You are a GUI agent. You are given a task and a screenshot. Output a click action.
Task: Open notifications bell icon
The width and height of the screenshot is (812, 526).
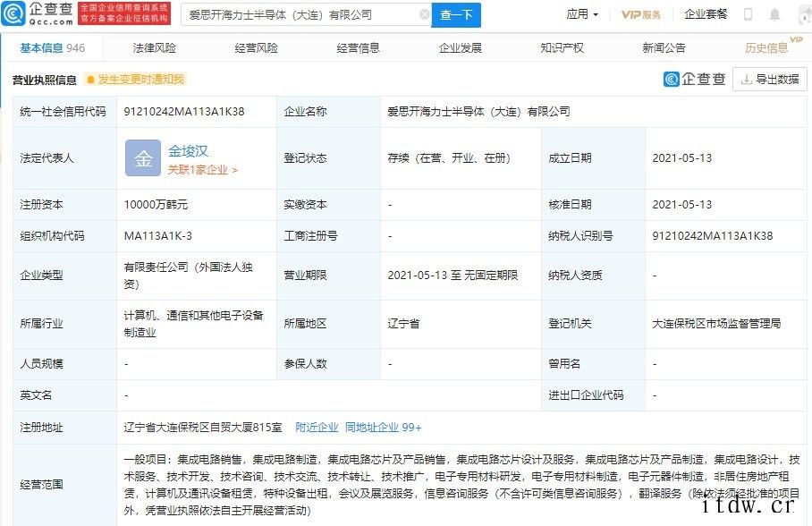pyautogui.click(x=774, y=14)
